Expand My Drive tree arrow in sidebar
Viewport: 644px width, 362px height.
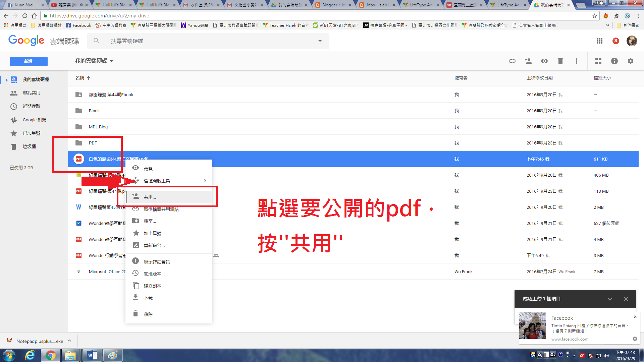pos(6,80)
